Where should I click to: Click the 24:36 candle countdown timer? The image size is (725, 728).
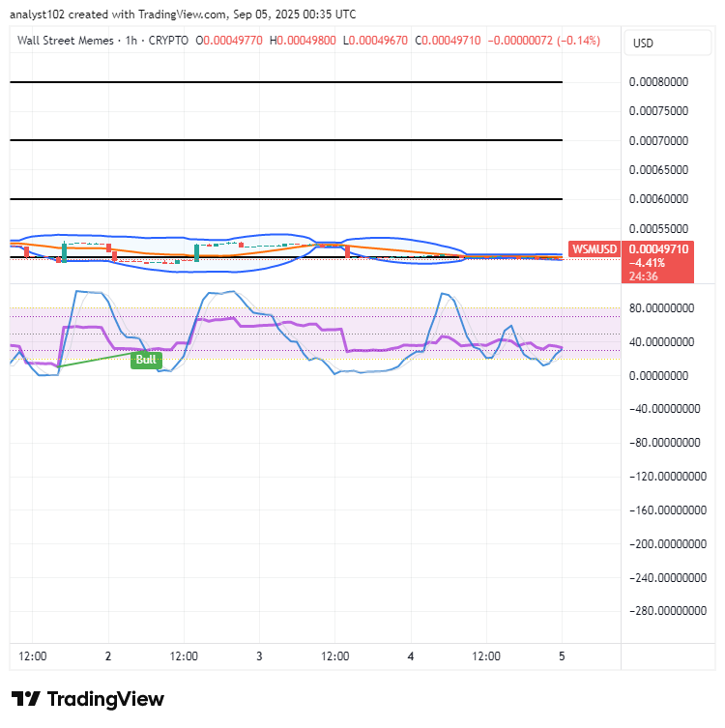(643, 277)
